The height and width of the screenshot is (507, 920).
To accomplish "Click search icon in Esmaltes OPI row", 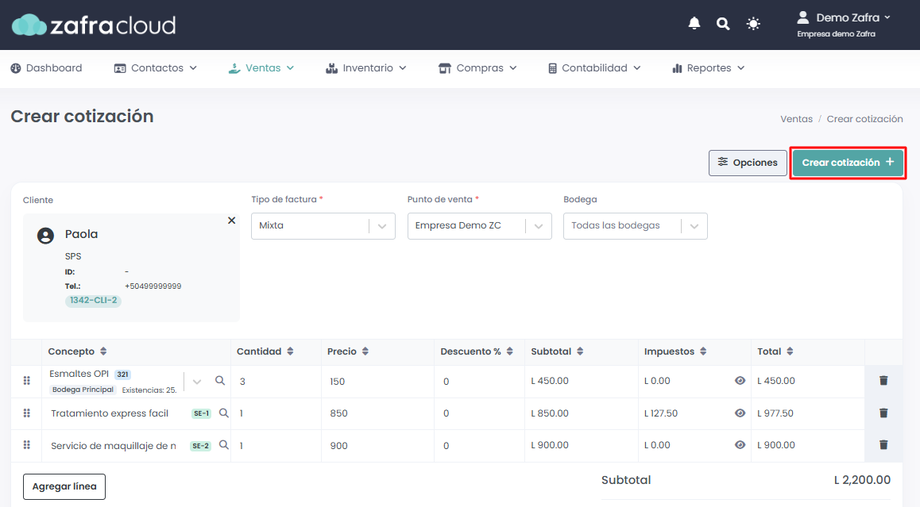I will (220, 381).
